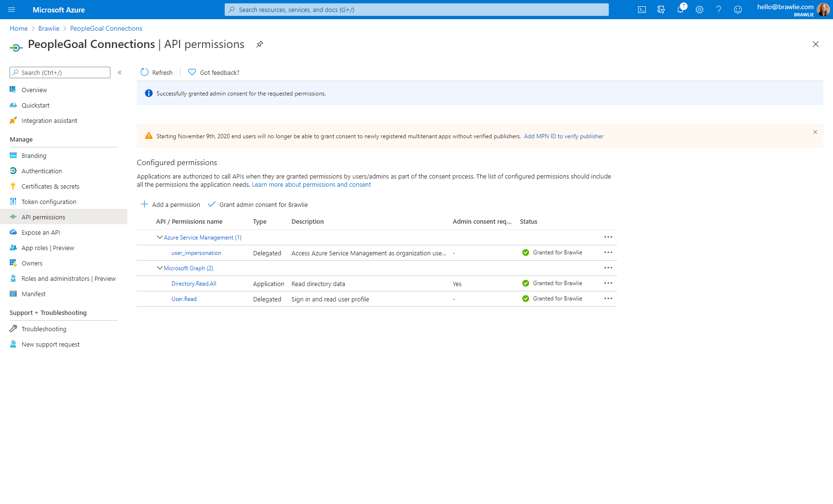Open the User.Read permission
833x504 pixels.
coord(184,299)
